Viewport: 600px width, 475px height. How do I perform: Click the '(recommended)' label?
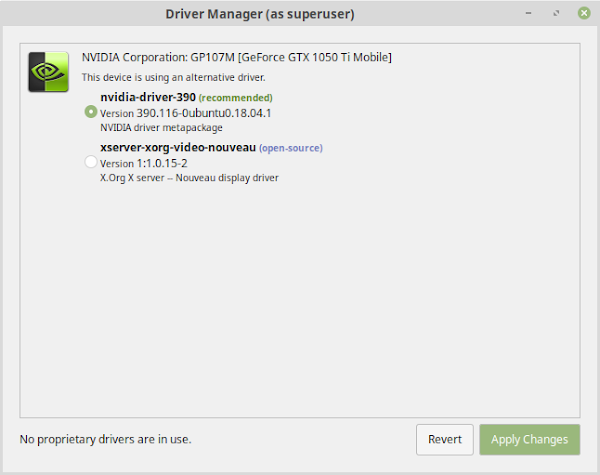click(x=236, y=98)
